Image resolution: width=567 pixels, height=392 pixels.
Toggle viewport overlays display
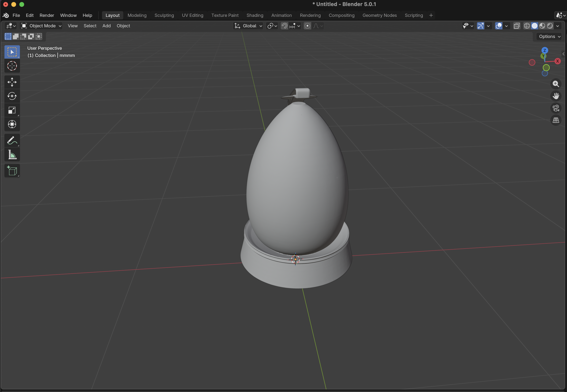click(498, 26)
